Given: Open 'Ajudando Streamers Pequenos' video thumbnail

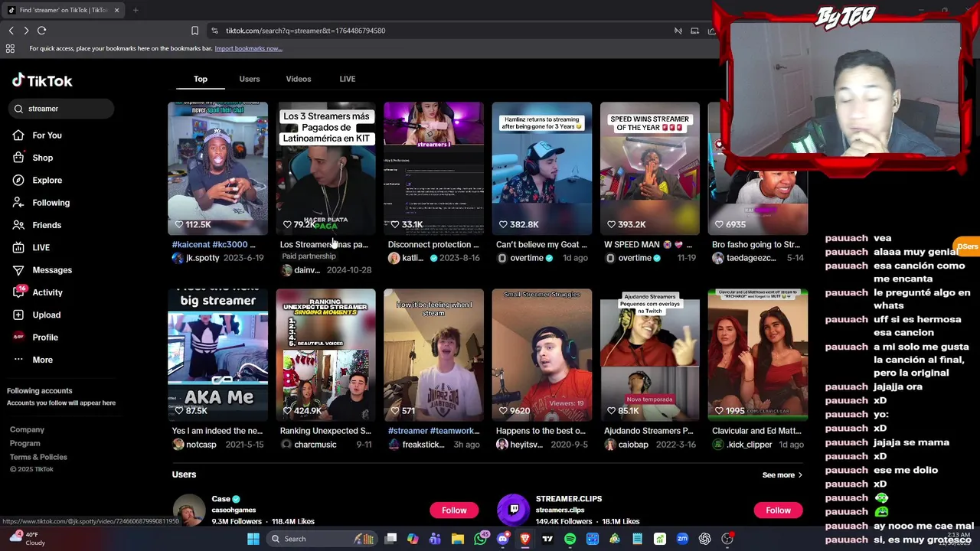Looking at the screenshot, I should pos(650,354).
